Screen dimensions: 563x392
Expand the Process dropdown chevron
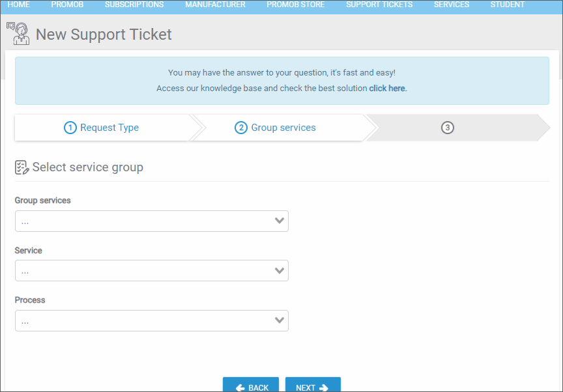tap(280, 320)
